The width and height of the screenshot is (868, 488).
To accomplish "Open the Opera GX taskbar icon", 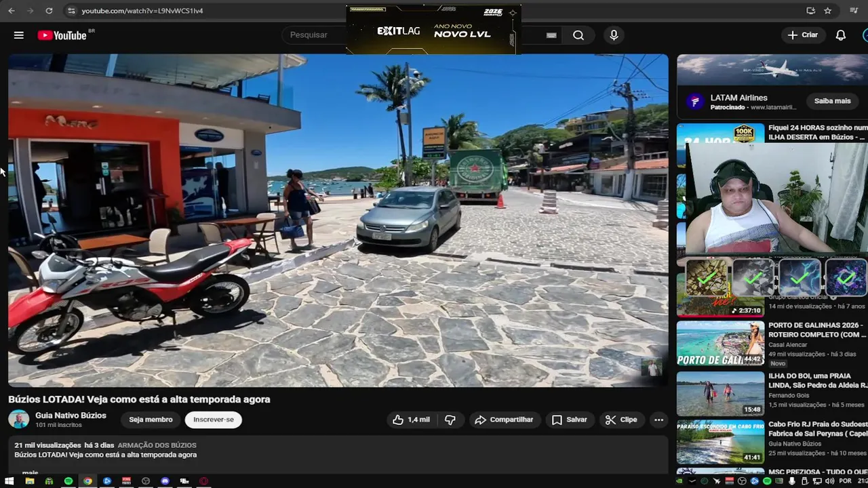I will [x=204, y=481].
